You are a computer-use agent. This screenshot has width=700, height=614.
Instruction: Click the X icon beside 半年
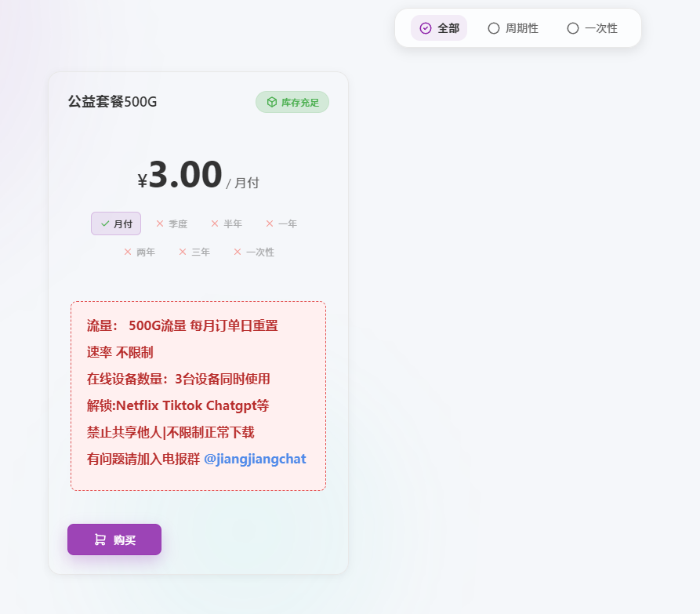(215, 223)
